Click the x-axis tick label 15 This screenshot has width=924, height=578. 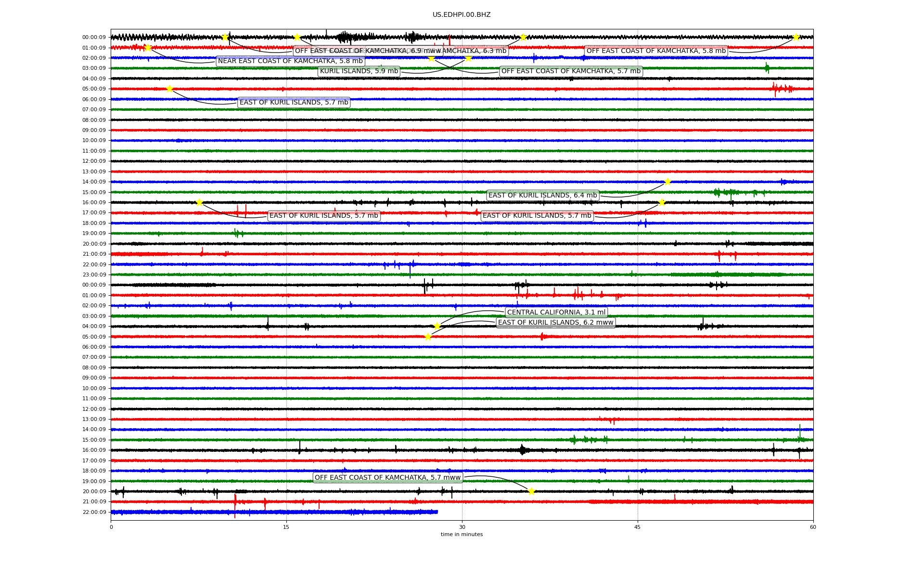pos(286,527)
